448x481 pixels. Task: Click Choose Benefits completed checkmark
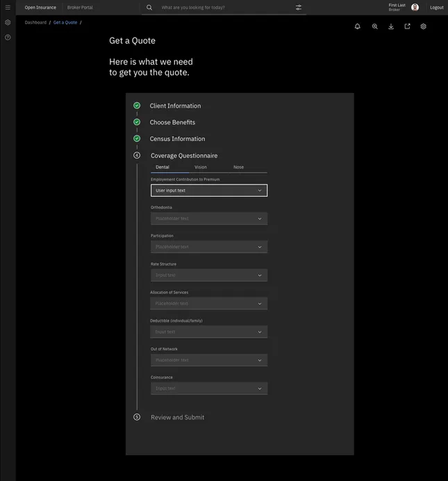(x=137, y=122)
